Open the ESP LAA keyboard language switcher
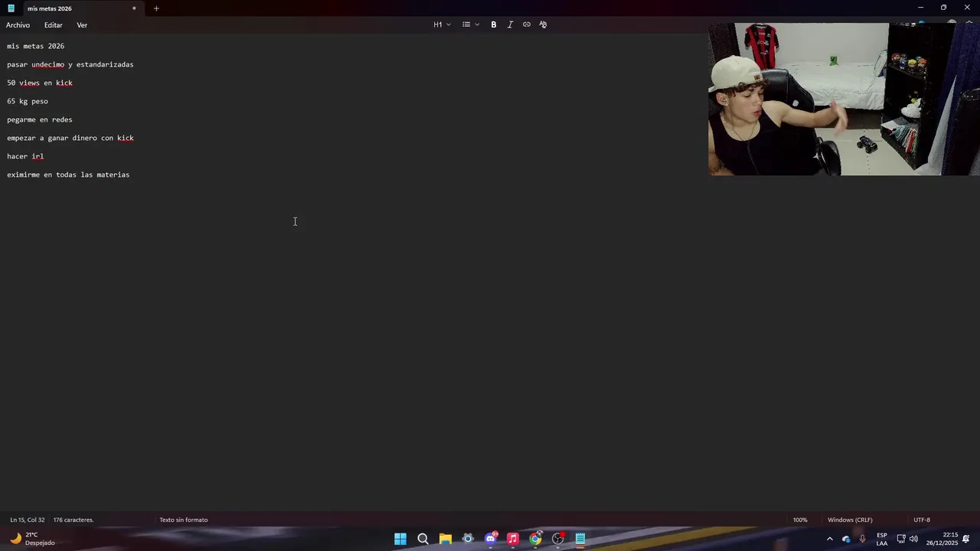The width and height of the screenshot is (980, 551). click(x=882, y=539)
